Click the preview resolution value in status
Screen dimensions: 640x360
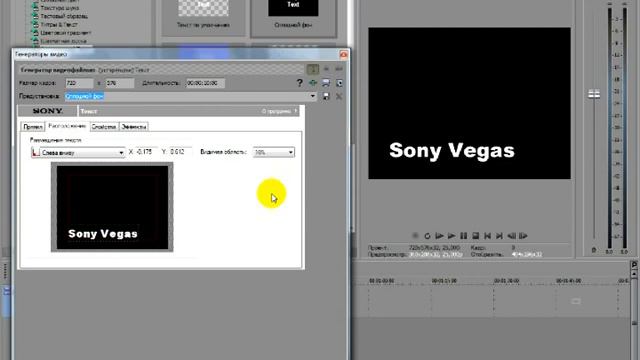click(x=436, y=254)
